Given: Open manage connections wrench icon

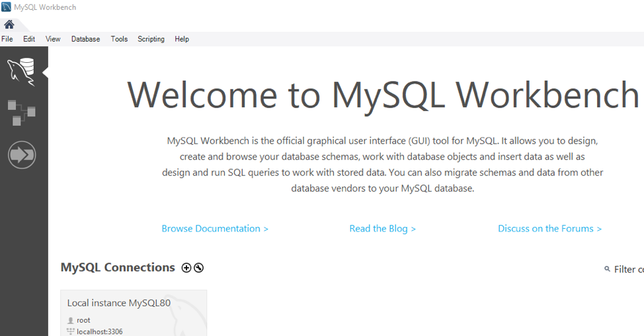Looking at the screenshot, I should point(198,268).
